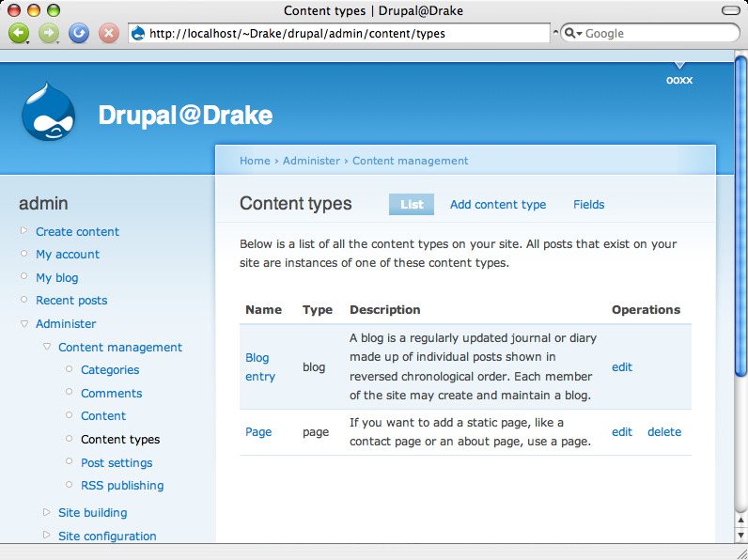Click the green Back arrow button
The width and height of the screenshot is (748, 560).
click(x=19, y=34)
